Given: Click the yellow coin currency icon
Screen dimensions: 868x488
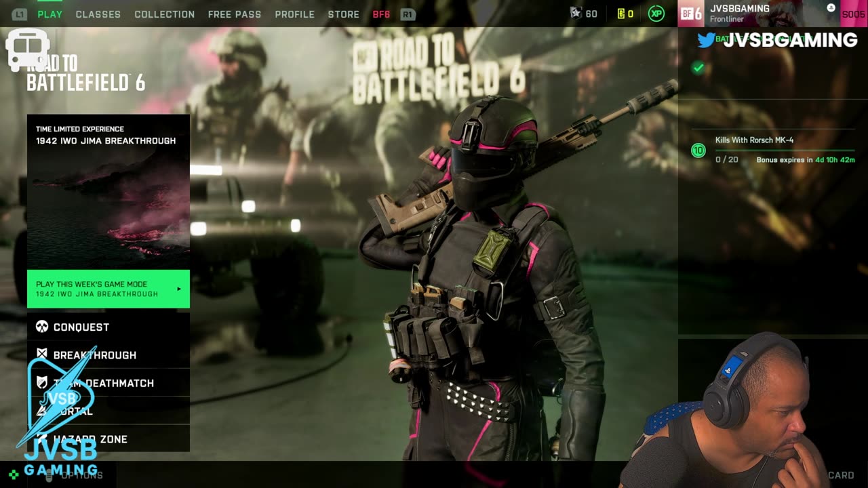Looking at the screenshot, I should point(620,14).
